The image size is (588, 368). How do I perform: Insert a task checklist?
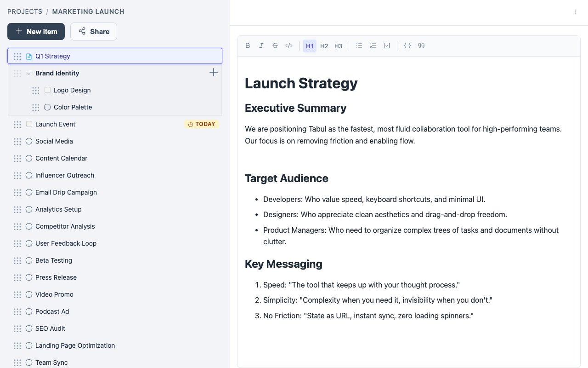387,46
